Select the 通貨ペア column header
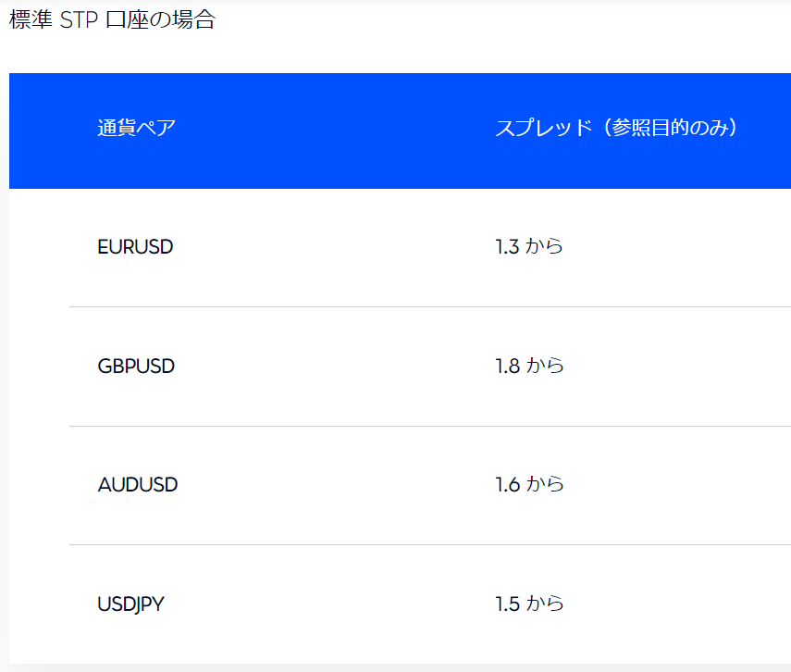The width and height of the screenshot is (791, 672). 136,128
